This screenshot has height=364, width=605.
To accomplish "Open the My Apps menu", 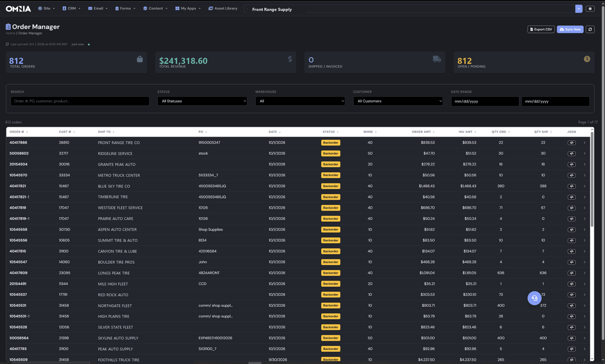I will [x=188, y=8].
